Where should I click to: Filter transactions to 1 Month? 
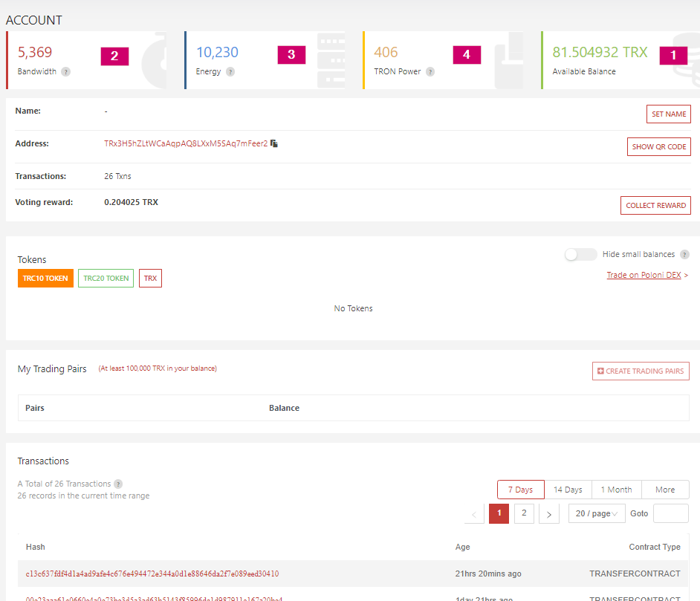click(x=617, y=490)
